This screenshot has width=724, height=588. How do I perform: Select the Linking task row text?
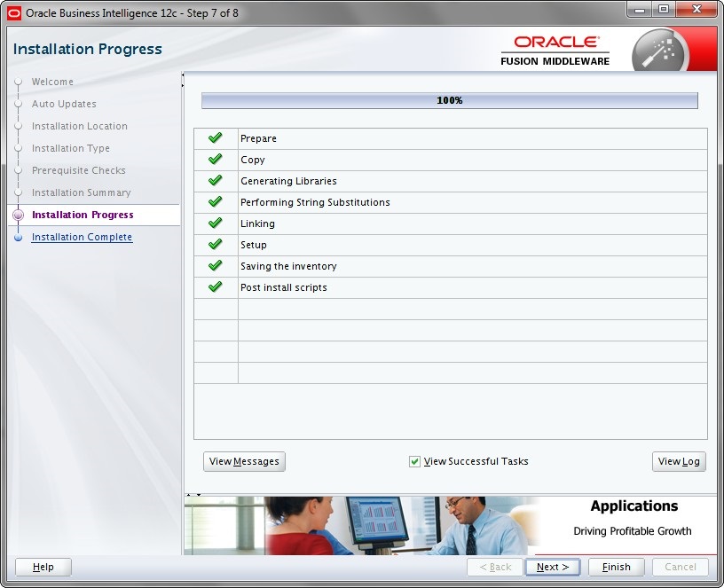pos(257,223)
